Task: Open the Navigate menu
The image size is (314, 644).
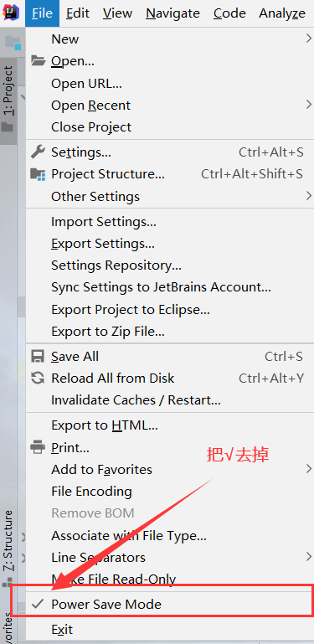Action: coord(172,13)
